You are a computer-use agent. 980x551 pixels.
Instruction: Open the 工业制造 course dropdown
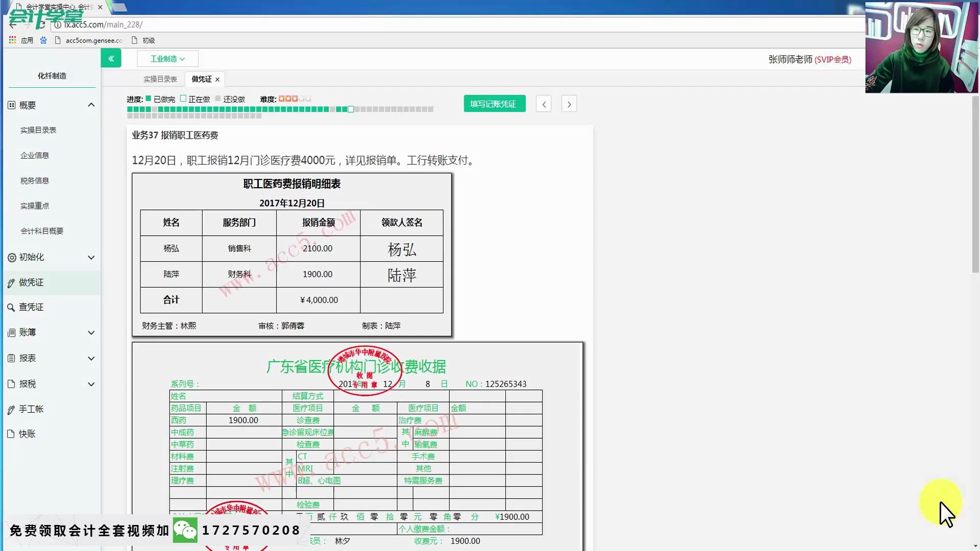167,58
